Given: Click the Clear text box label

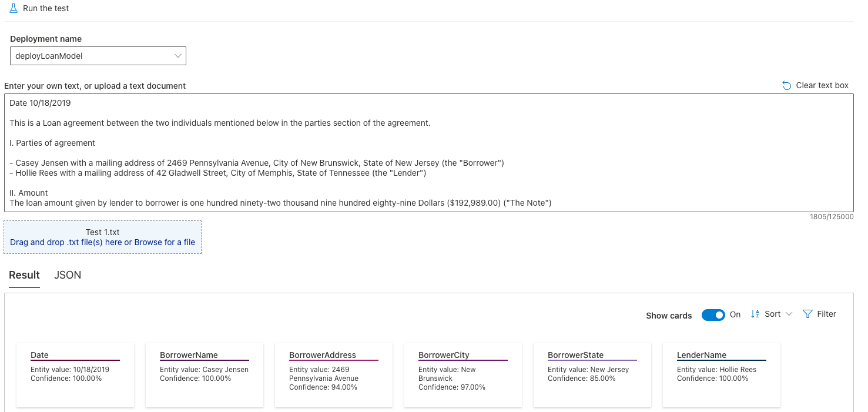Looking at the screenshot, I should [x=822, y=85].
